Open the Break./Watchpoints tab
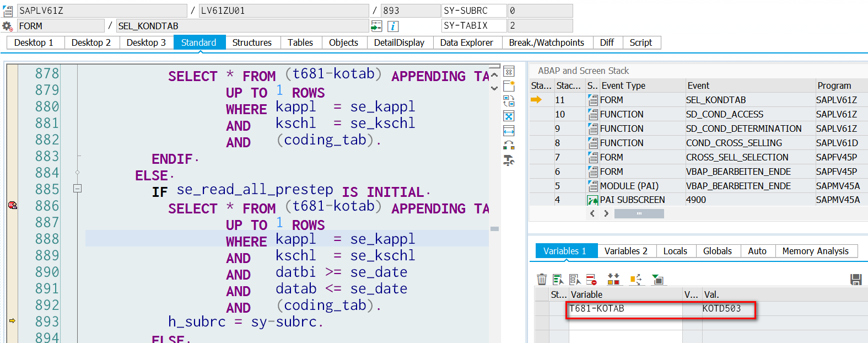This screenshot has height=343, width=868. (547, 42)
